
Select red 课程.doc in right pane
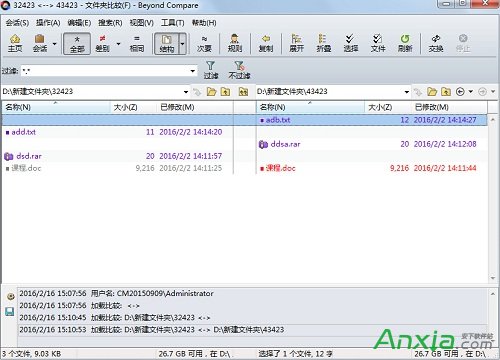point(372,168)
